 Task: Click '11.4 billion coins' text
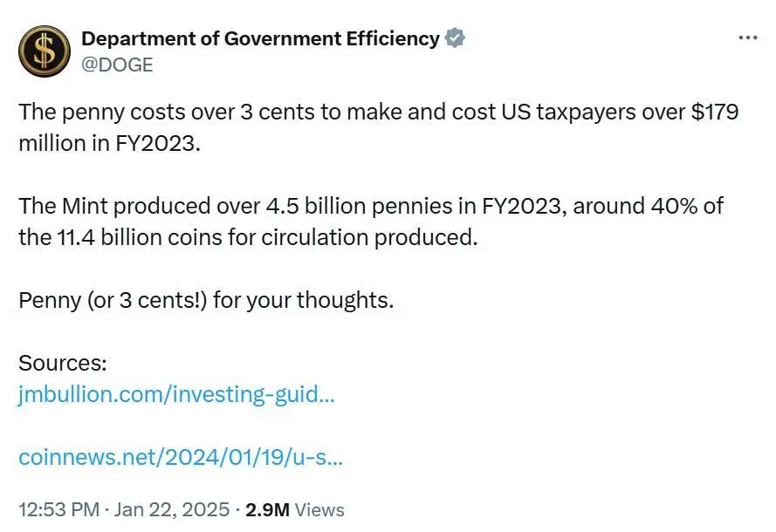click(140, 237)
